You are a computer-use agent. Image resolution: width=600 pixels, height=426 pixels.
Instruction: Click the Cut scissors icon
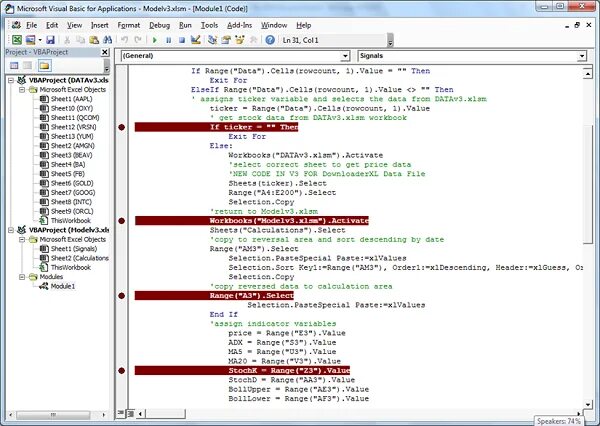[x=67, y=40]
